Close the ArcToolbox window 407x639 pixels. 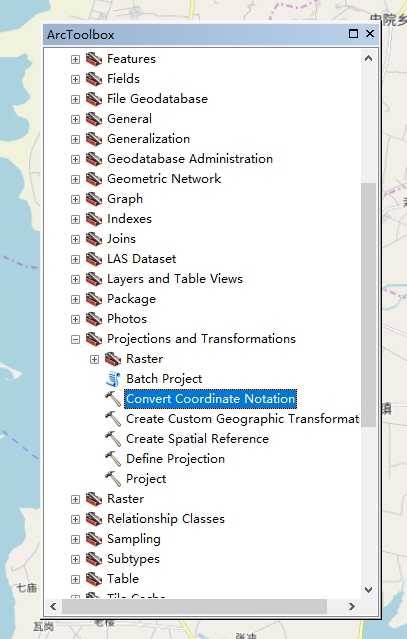370,34
